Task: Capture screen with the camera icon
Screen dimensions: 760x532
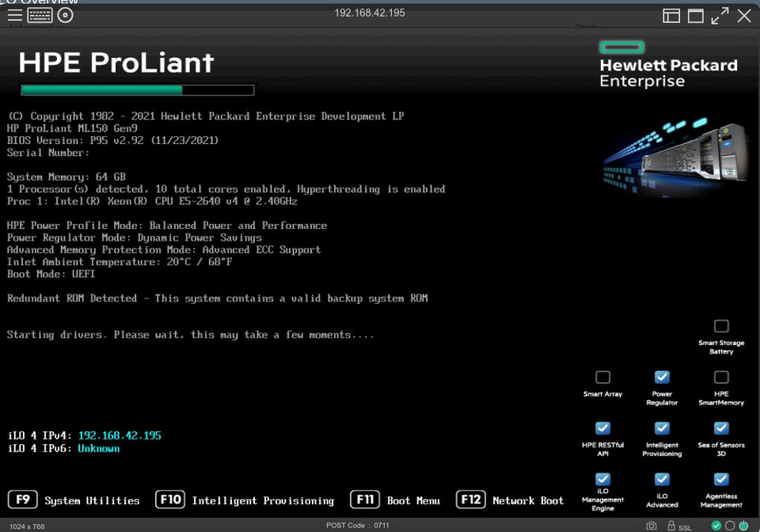Action: click(x=652, y=526)
